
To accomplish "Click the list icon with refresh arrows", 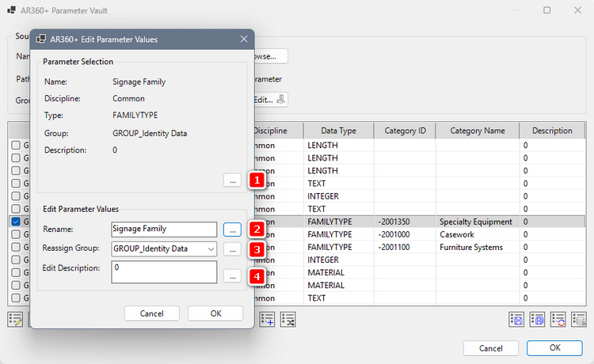I will (x=558, y=320).
